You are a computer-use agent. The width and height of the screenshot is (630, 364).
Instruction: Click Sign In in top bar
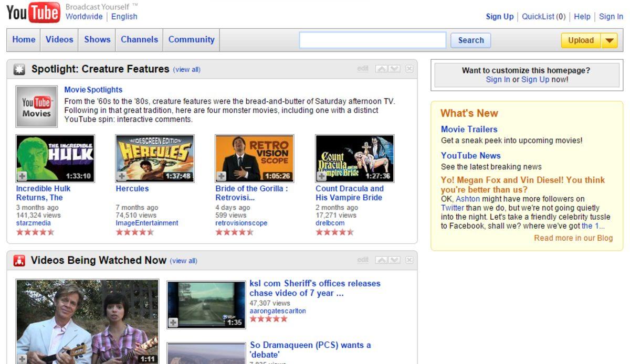tap(611, 16)
